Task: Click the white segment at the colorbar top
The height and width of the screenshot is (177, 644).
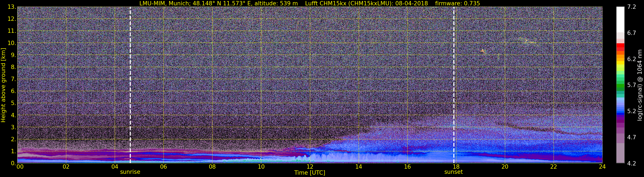Action: pos(620,19)
